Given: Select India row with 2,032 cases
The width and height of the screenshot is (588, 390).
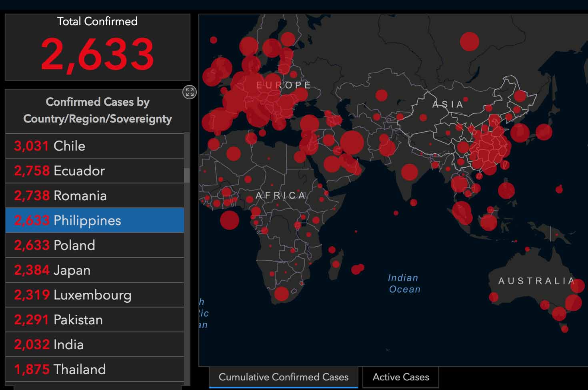Looking at the screenshot, I should pyautogui.click(x=95, y=344).
